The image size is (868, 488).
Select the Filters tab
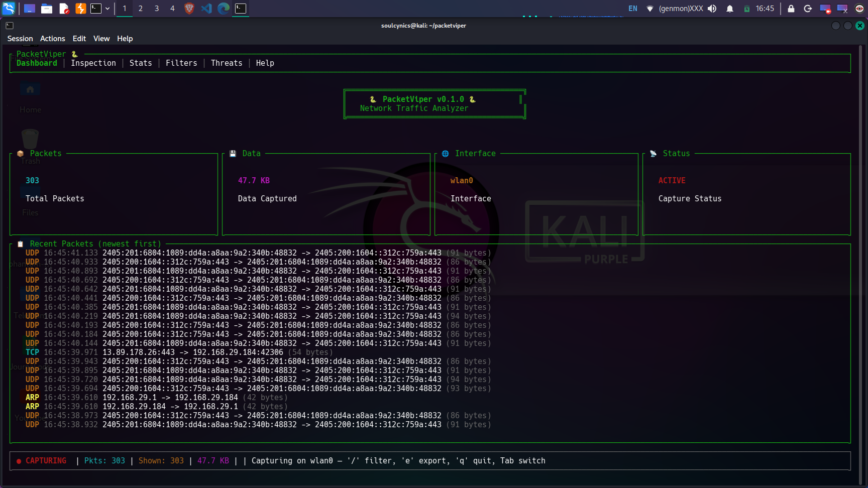pyautogui.click(x=181, y=63)
